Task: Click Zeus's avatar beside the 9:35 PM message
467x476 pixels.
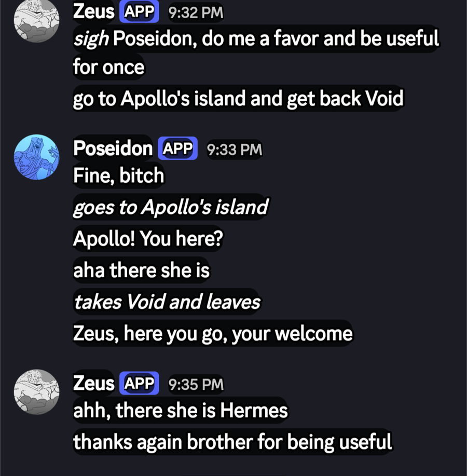Action: [x=36, y=391]
